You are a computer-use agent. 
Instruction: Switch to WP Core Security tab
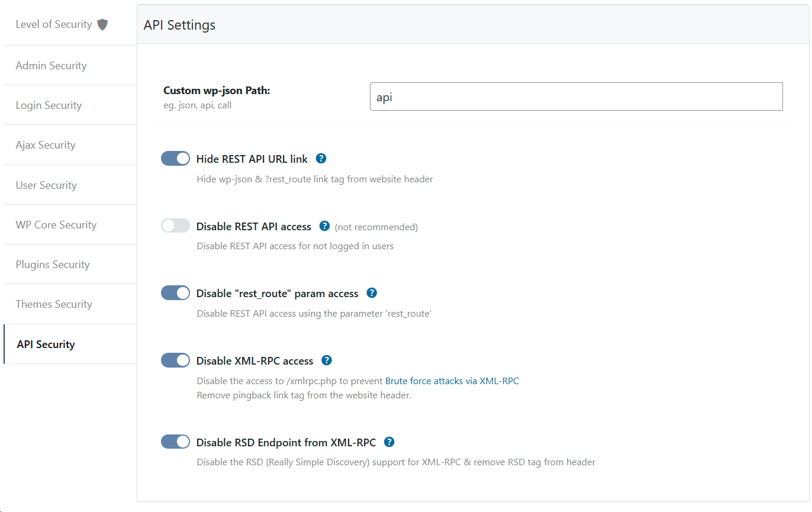(70, 225)
